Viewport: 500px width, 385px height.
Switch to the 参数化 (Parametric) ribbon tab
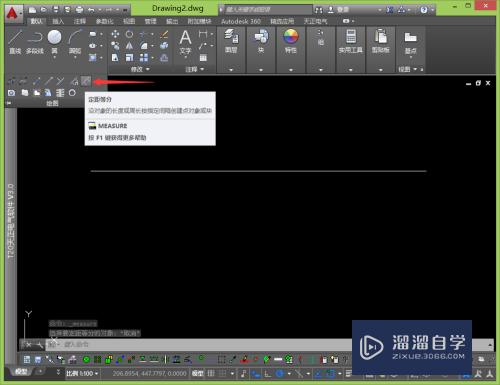coord(104,21)
